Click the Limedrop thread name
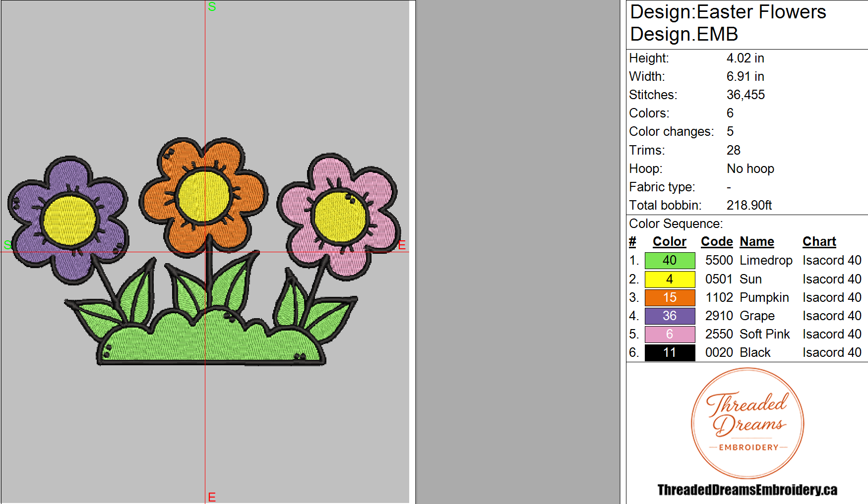This screenshot has width=868, height=504. click(x=766, y=261)
